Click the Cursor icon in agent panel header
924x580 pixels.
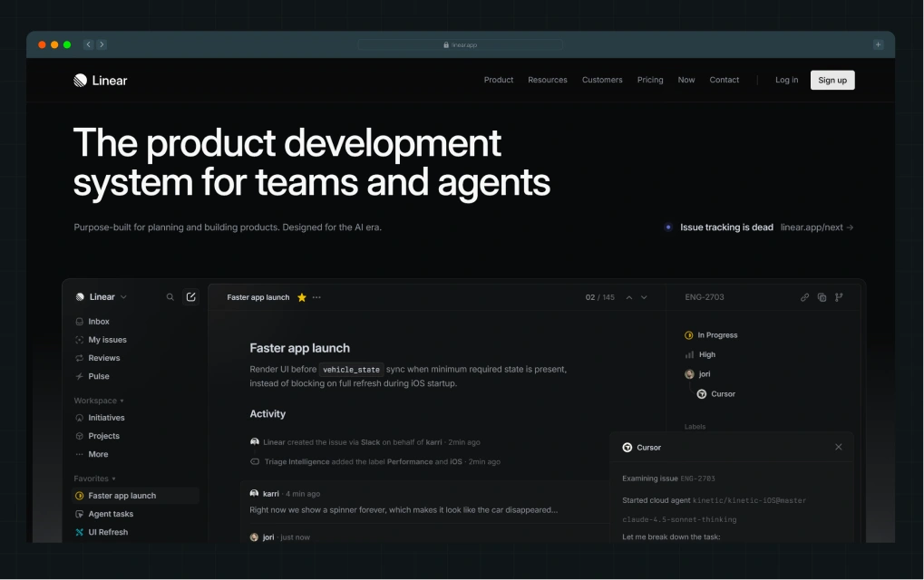coord(627,448)
